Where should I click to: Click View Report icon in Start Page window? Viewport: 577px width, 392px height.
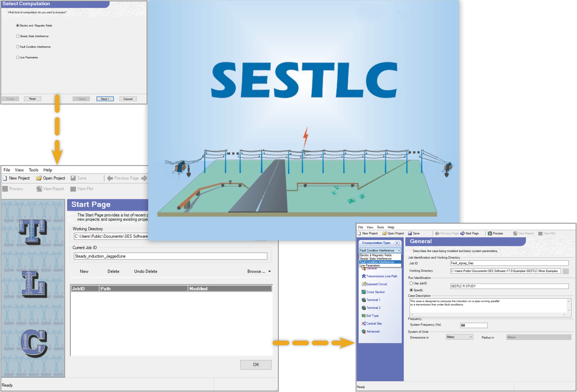[39, 189]
